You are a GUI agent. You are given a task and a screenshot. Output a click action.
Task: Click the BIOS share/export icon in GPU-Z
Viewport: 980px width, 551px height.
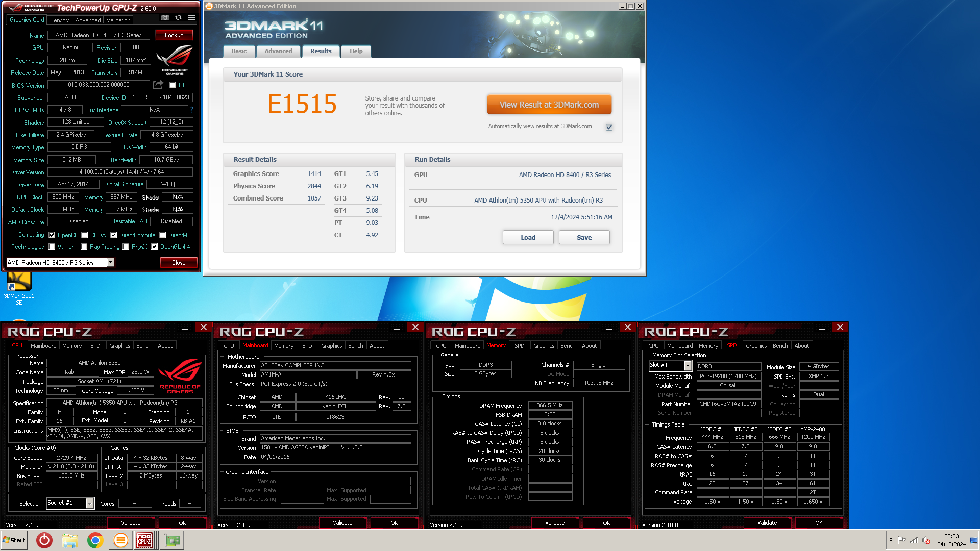click(158, 85)
